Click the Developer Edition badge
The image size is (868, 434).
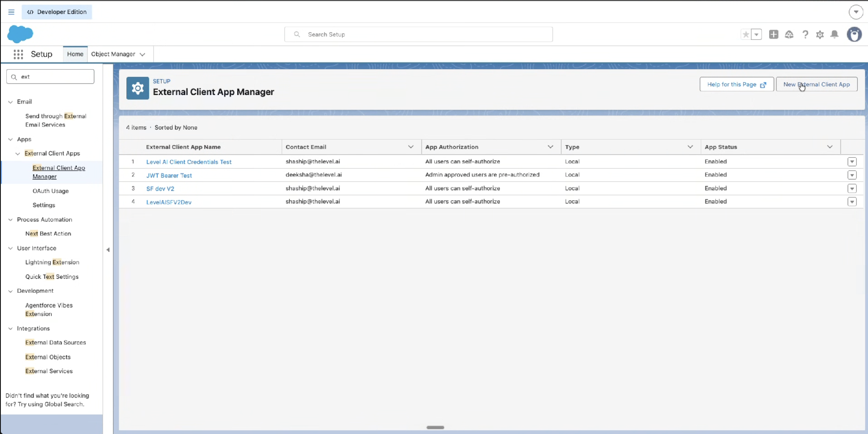point(57,12)
